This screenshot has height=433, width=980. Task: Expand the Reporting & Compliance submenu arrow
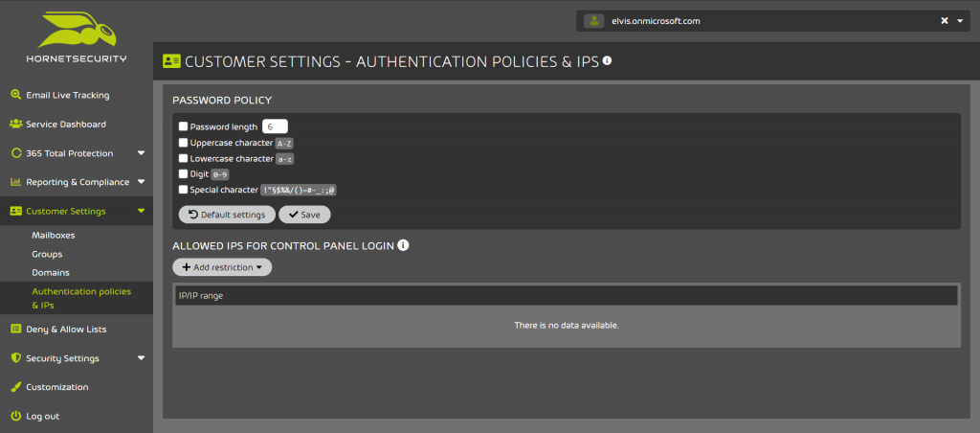point(141,182)
